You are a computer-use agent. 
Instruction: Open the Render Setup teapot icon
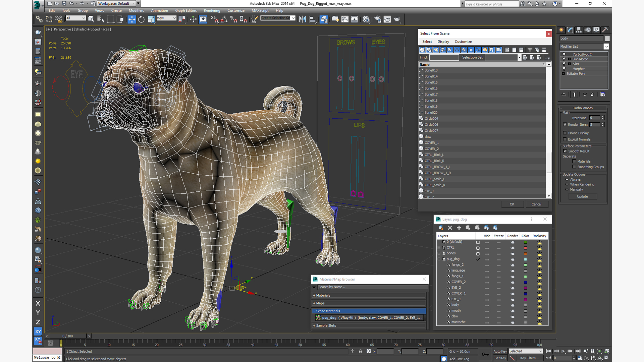coord(378,19)
